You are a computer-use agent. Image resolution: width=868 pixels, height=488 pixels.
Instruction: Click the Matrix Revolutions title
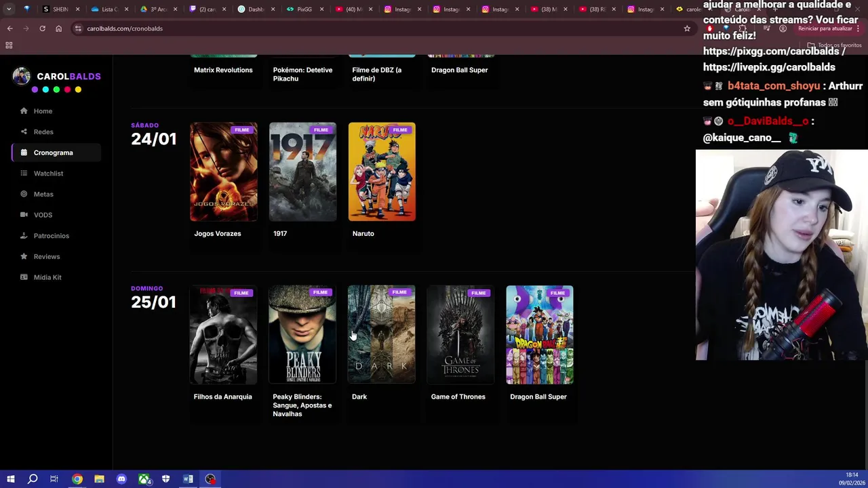223,70
